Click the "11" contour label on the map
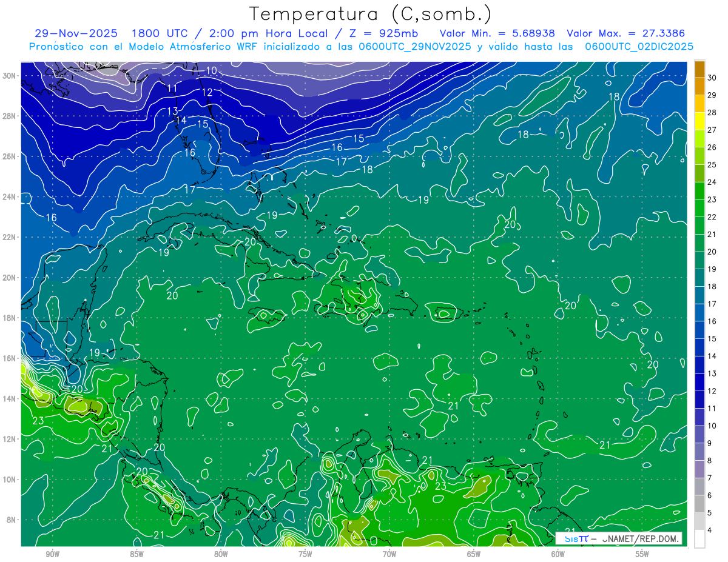 (x=172, y=89)
